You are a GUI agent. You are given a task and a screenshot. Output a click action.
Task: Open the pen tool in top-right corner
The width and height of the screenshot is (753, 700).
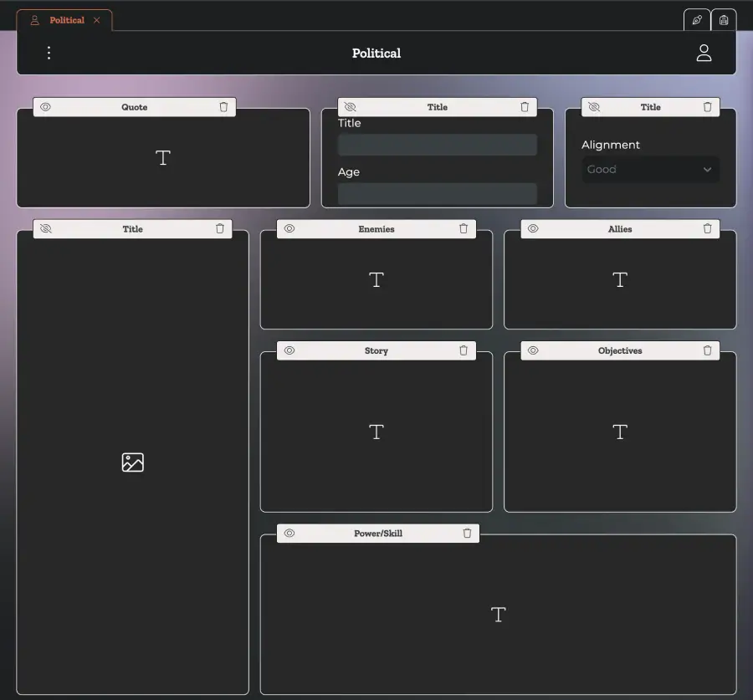click(x=697, y=20)
